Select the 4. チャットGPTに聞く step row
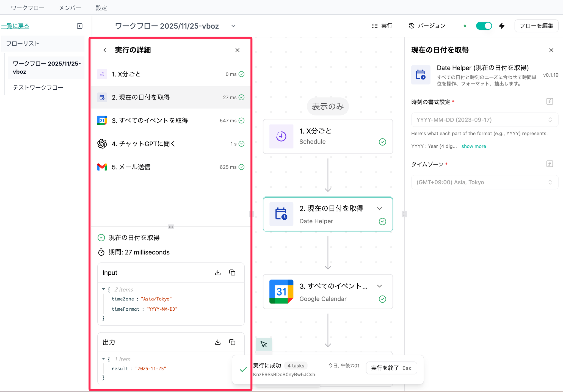563x392 pixels. [x=170, y=144]
